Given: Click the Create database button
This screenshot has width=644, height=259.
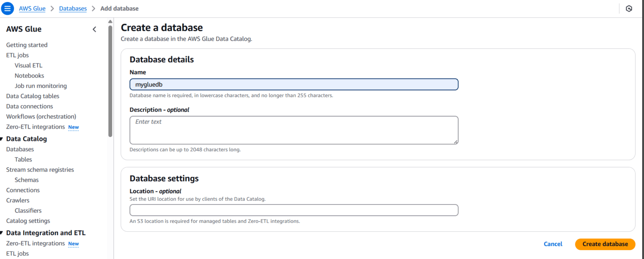Looking at the screenshot, I should [x=605, y=244].
